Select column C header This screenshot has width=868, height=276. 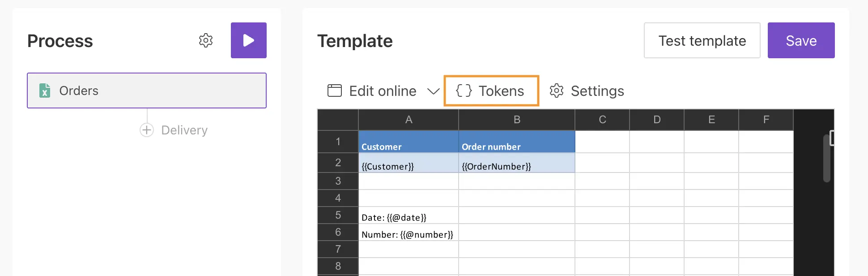[x=602, y=120]
